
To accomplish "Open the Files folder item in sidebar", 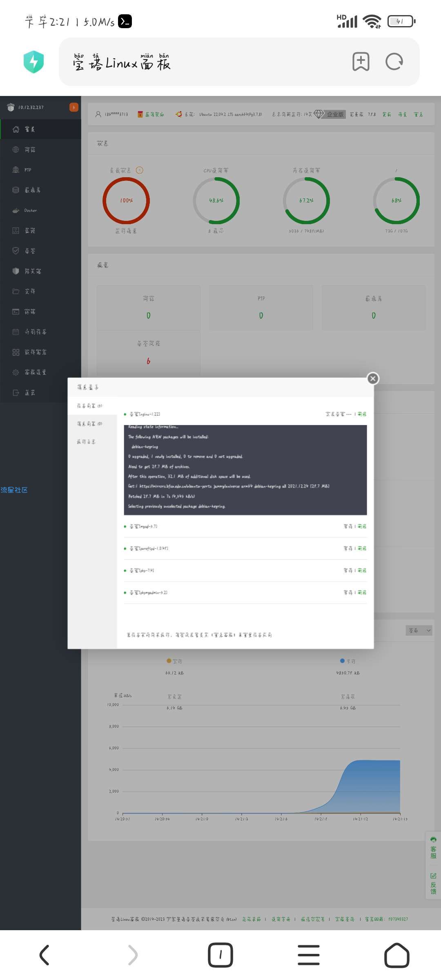I will pyautogui.click(x=40, y=291).
